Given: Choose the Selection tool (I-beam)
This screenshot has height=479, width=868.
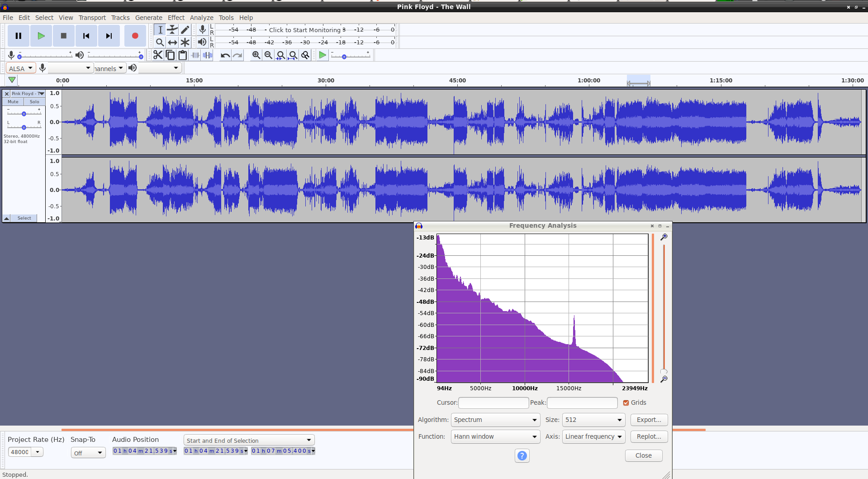Looking at the screenshot, I should [160, 30].
